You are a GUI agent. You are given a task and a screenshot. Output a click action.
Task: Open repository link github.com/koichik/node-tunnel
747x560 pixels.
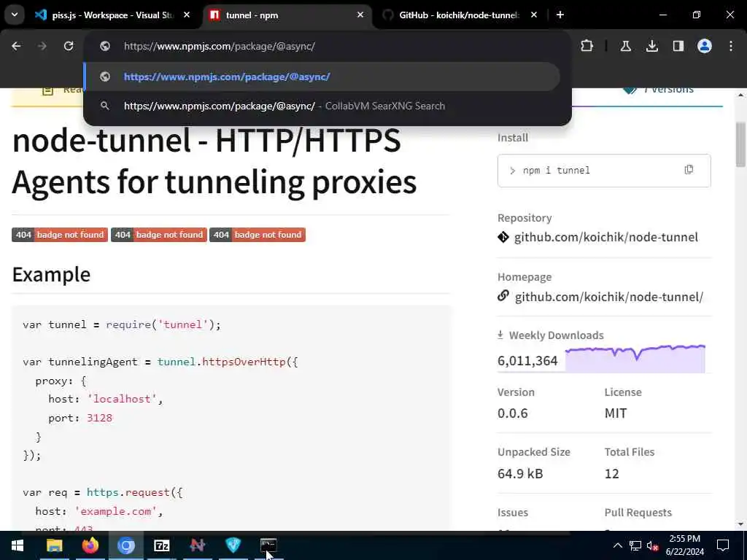pyautogui.click(x=605, y=237)
